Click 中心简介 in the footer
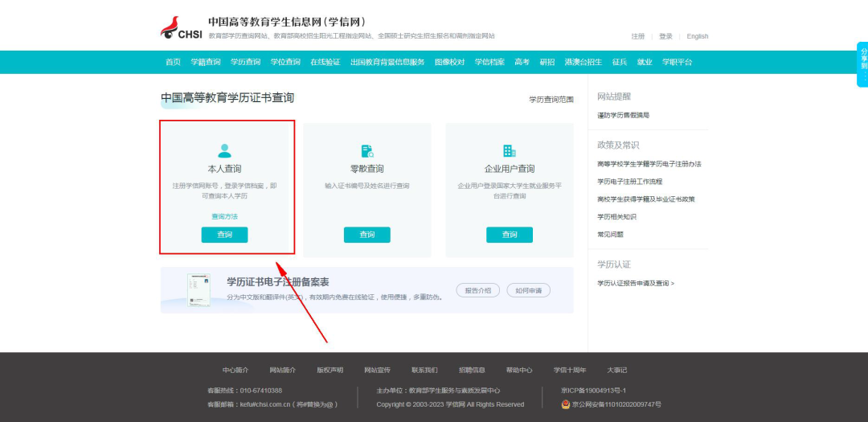868x422 pixels. coord(235,370)
